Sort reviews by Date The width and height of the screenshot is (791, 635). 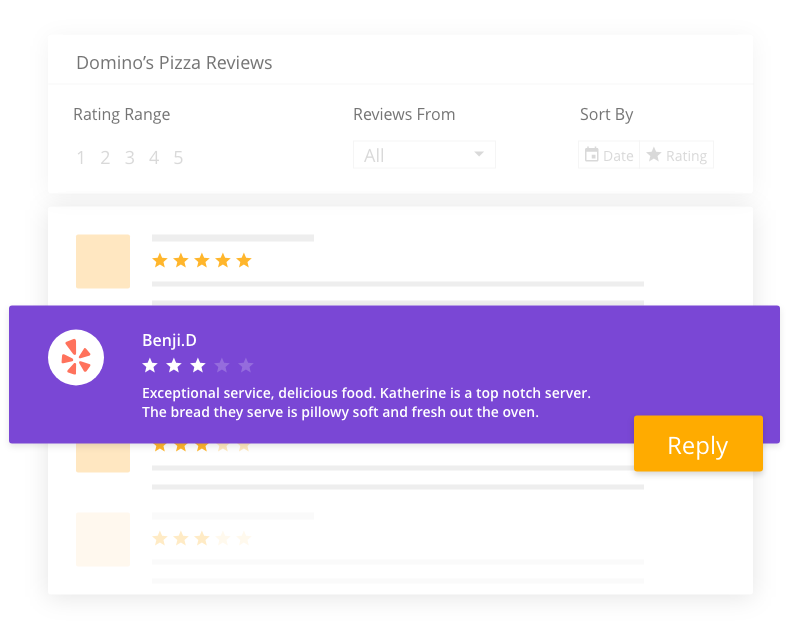(609, 155)
